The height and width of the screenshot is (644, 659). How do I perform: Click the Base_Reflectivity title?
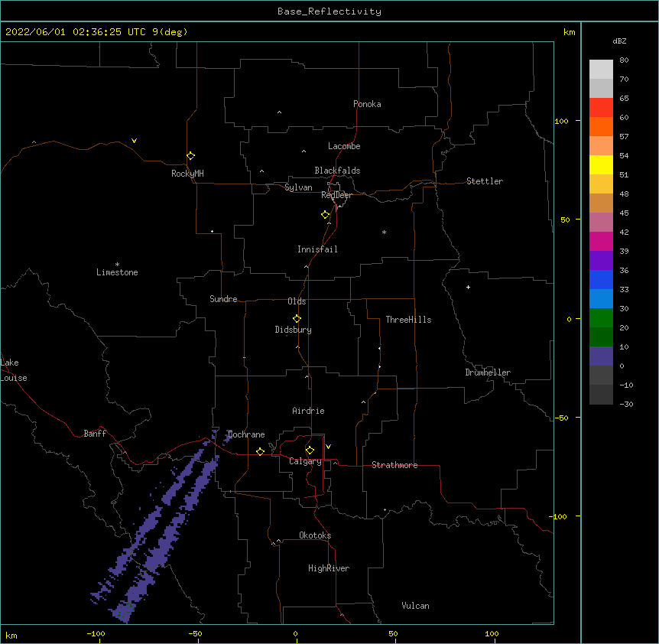[x=329, y=11]
